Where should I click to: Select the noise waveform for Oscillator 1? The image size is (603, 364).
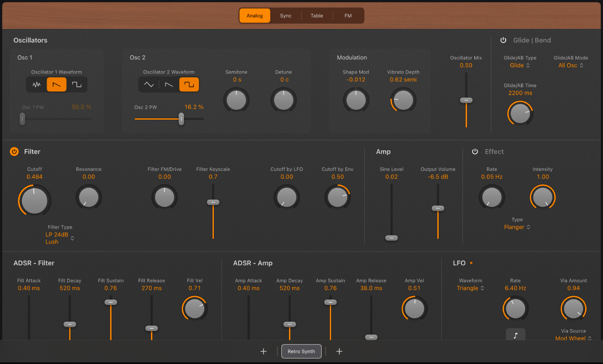36,84
